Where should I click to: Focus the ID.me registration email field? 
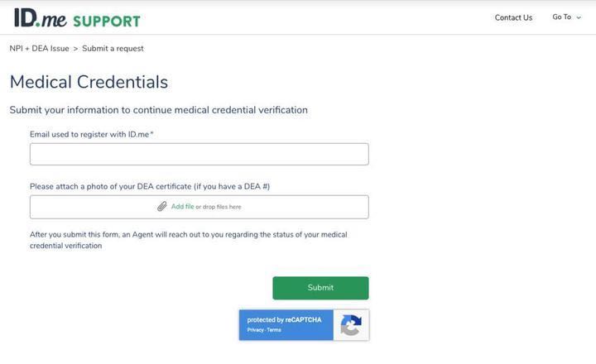[199, 154]
